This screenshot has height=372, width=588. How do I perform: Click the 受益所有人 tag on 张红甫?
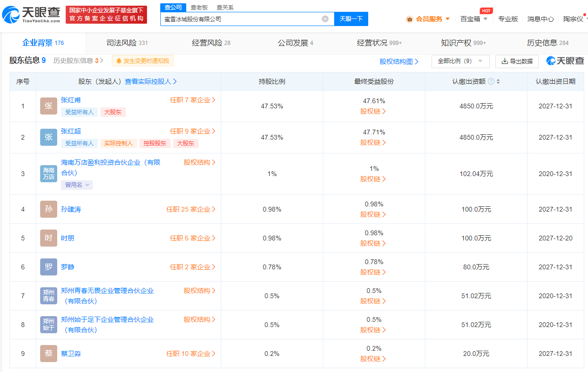click(79, 112)
